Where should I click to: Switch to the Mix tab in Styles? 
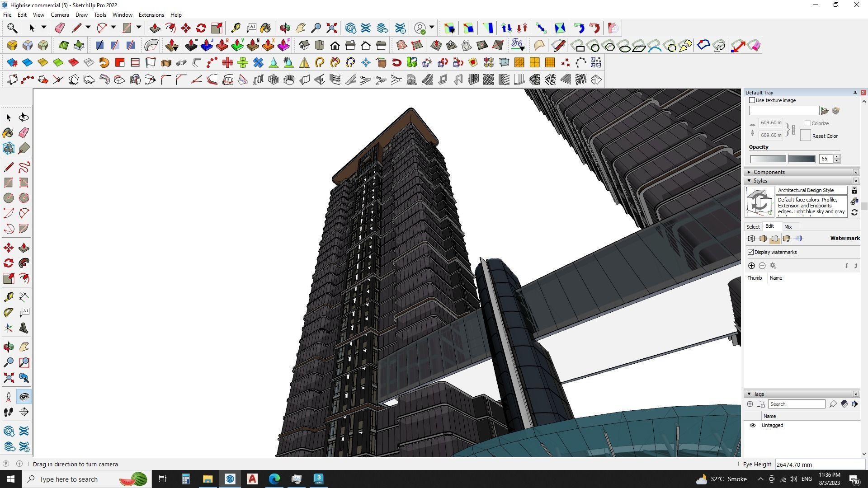[788, 227]
